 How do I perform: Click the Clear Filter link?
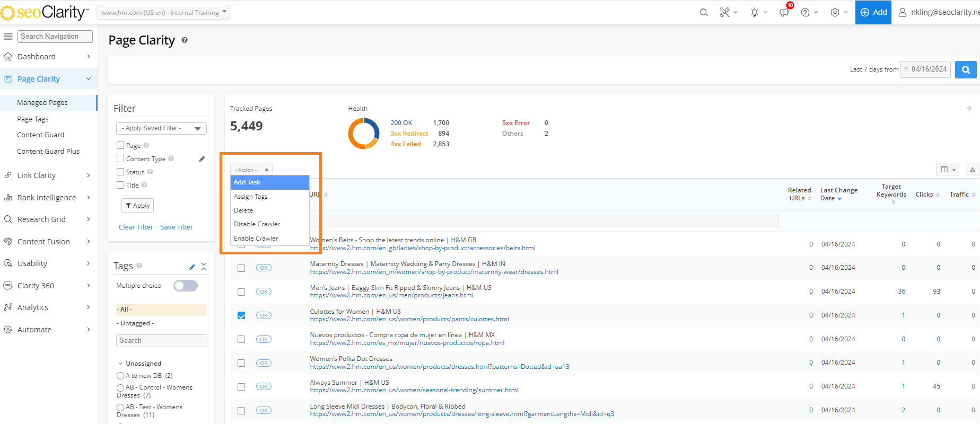(136, 227)
